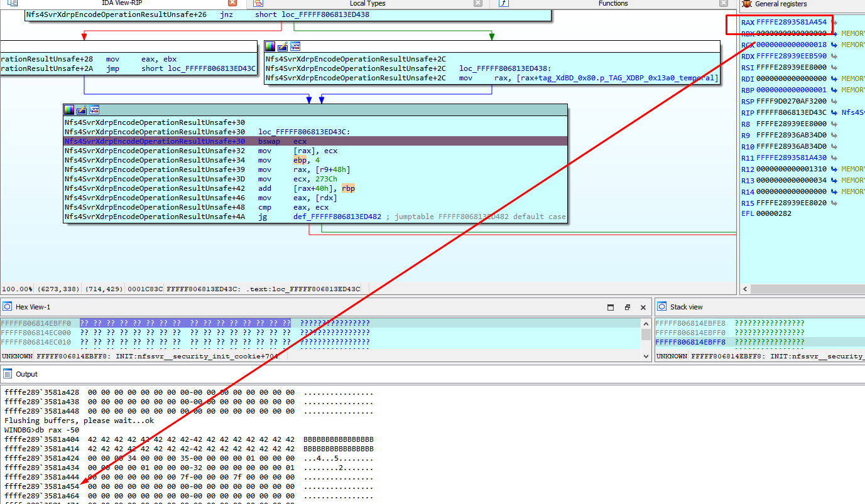
Task: Click EFL register value 00000282
Action: coord(774,215)
